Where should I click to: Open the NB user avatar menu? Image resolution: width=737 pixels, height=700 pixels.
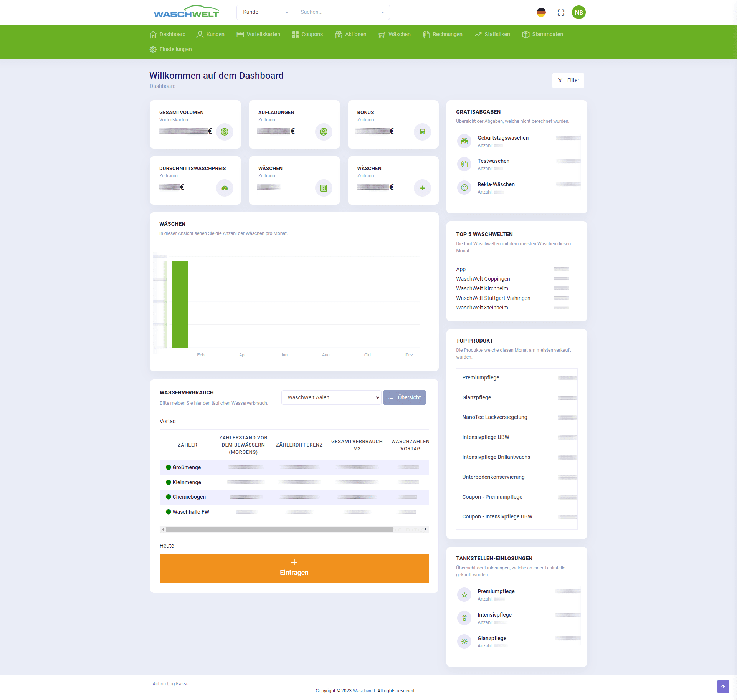[x=579, y=12]
